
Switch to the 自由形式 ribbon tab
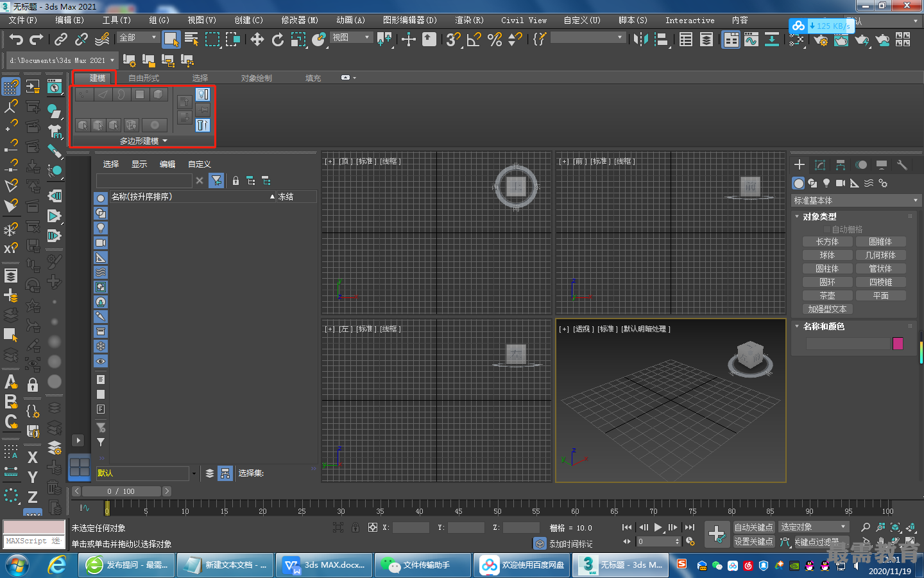(x=144, y=78)
